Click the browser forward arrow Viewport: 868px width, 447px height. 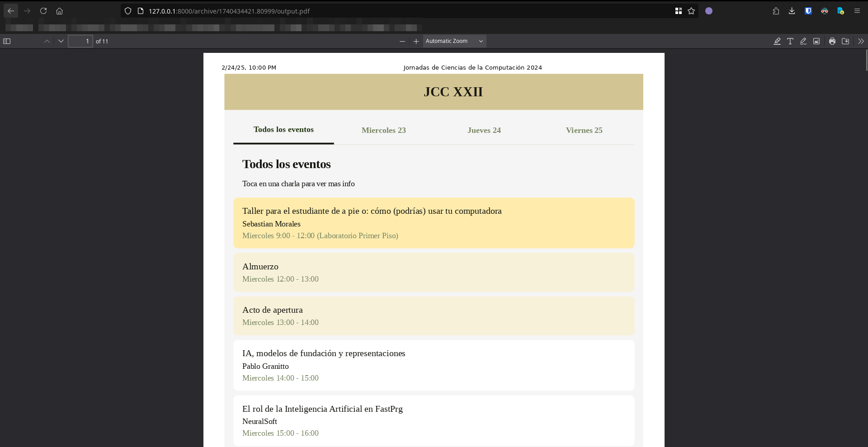27,11
